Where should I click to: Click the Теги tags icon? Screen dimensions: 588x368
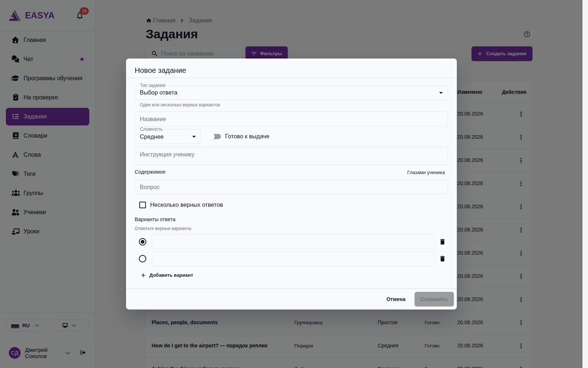click(x=15, y=174)
